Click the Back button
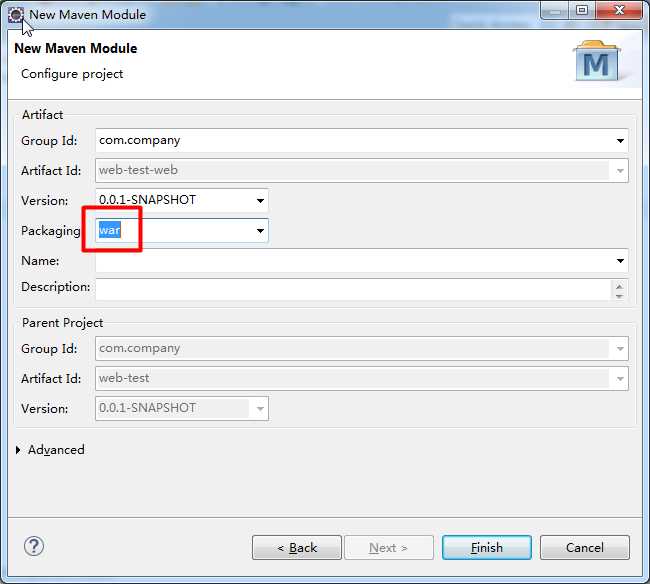 297,548
